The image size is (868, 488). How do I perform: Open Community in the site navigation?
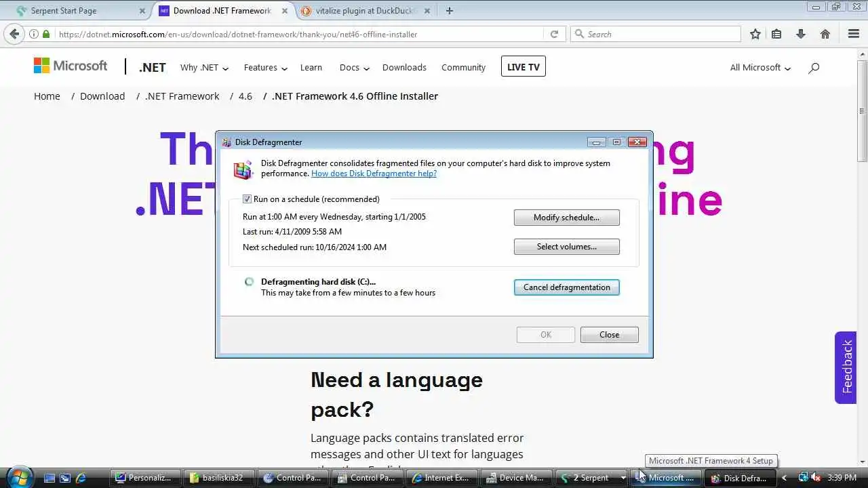tap(463, 68)
